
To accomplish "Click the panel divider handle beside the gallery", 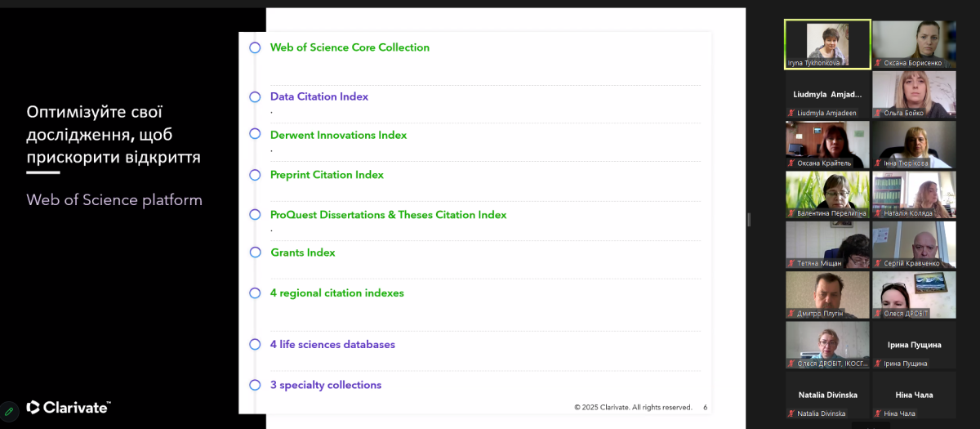I will (x=749, y=219).
